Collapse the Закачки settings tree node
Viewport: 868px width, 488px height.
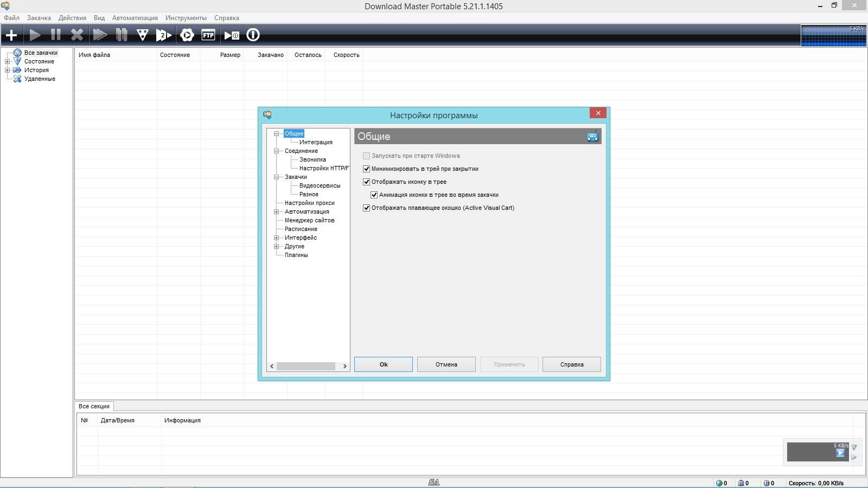tap(276, 177)
